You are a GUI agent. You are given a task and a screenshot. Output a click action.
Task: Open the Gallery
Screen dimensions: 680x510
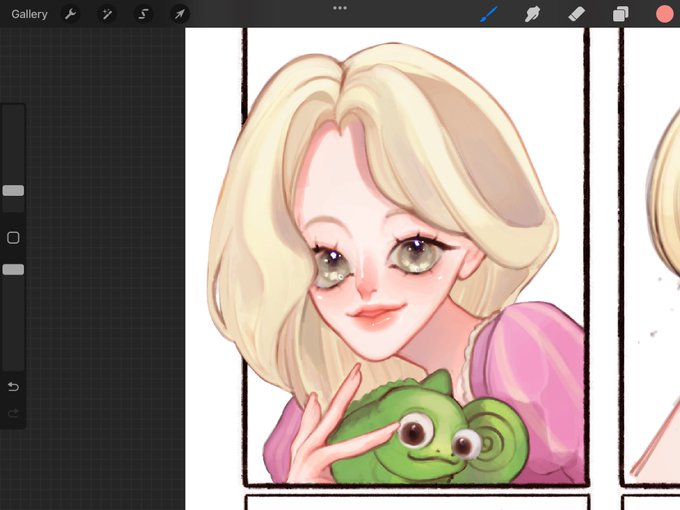(29, 14)
